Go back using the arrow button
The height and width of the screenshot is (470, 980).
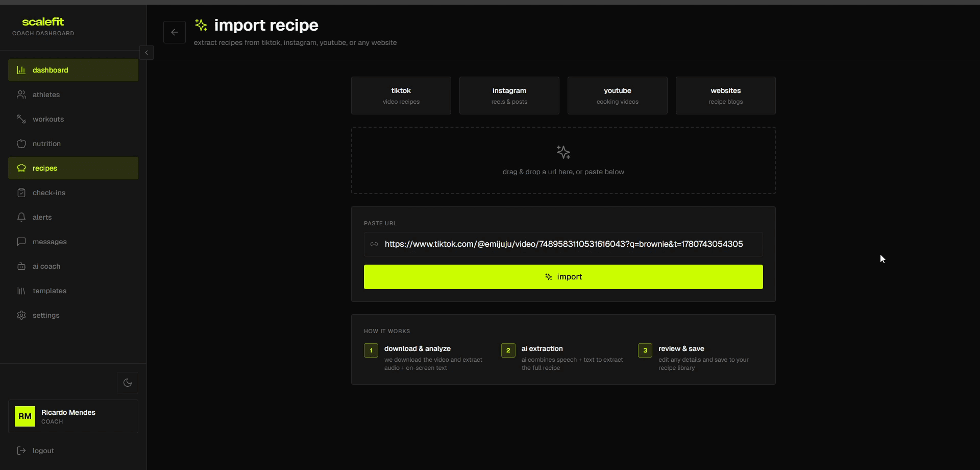175,32
